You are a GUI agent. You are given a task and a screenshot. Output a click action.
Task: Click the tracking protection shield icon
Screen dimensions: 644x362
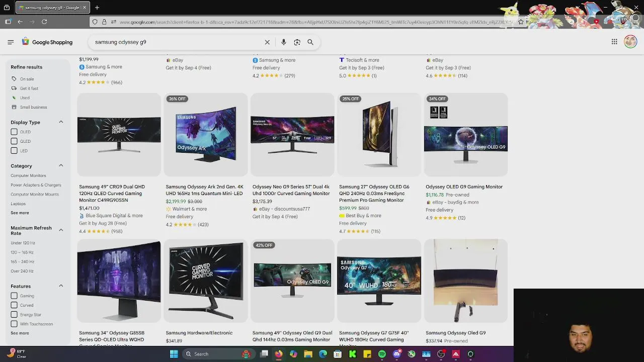click(x=95, y=22)
